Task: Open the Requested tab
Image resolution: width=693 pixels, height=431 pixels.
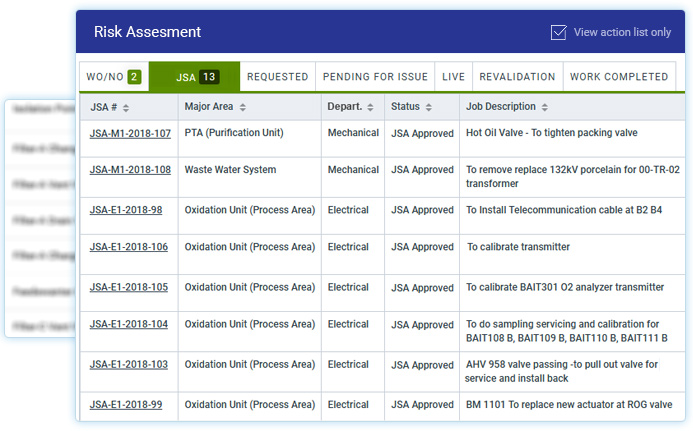Action: pos(277,77)
